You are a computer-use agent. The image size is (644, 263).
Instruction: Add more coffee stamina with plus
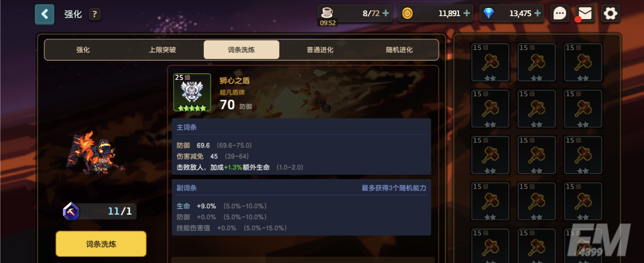pyautogui.click(x=386, y=13)
